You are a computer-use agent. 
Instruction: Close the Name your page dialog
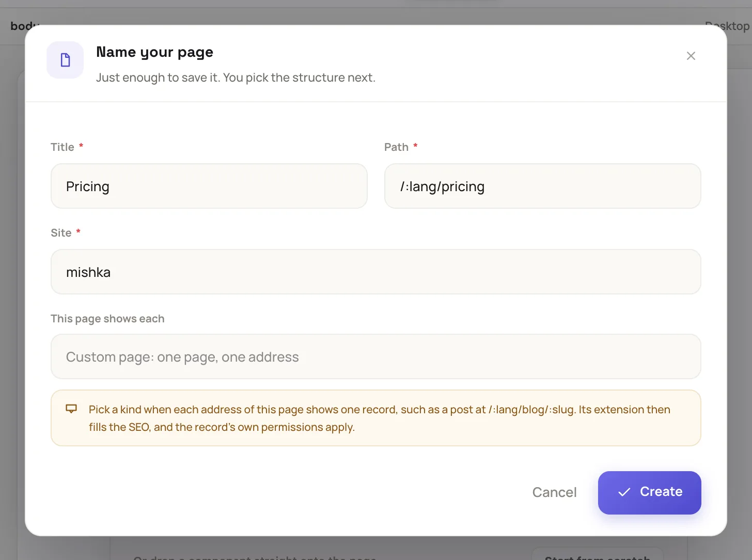pos(691,56)
